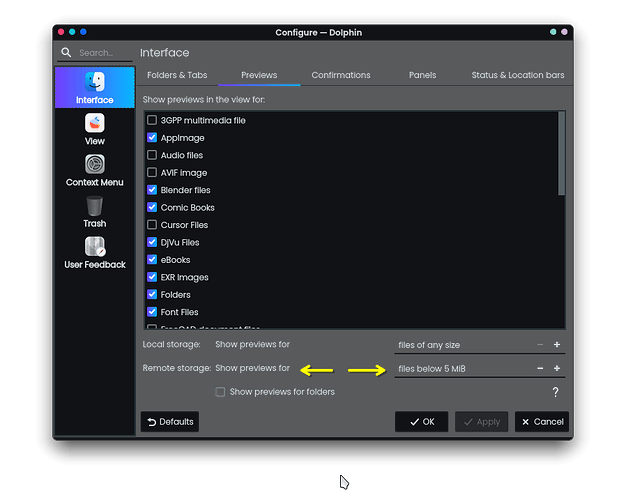
Task: Uncheck DjVu Files previews
Action: [x=152, y=242]
